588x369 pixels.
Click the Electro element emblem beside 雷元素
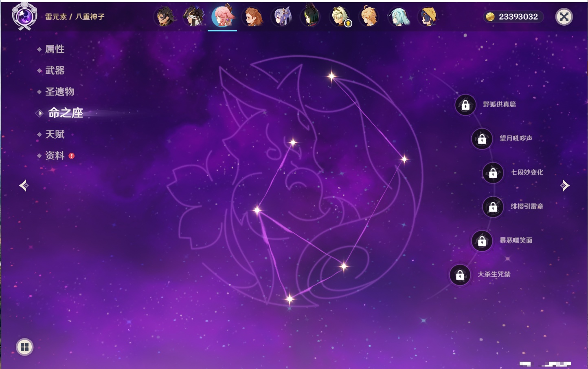pos(24,16)
